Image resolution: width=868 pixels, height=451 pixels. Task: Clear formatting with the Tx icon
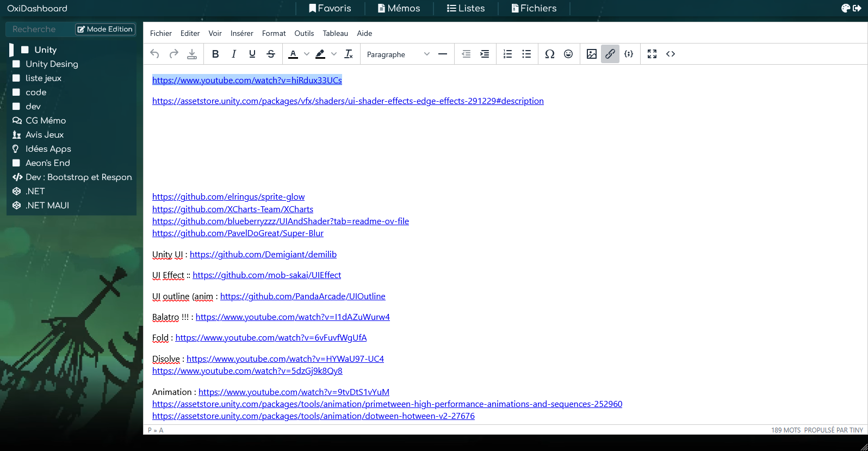(349, 54)
